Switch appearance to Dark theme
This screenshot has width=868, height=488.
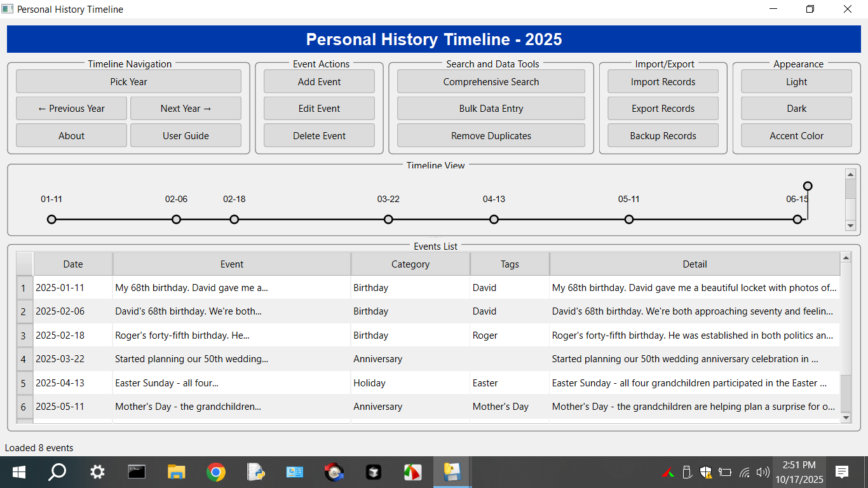click(x=796, y=109)
